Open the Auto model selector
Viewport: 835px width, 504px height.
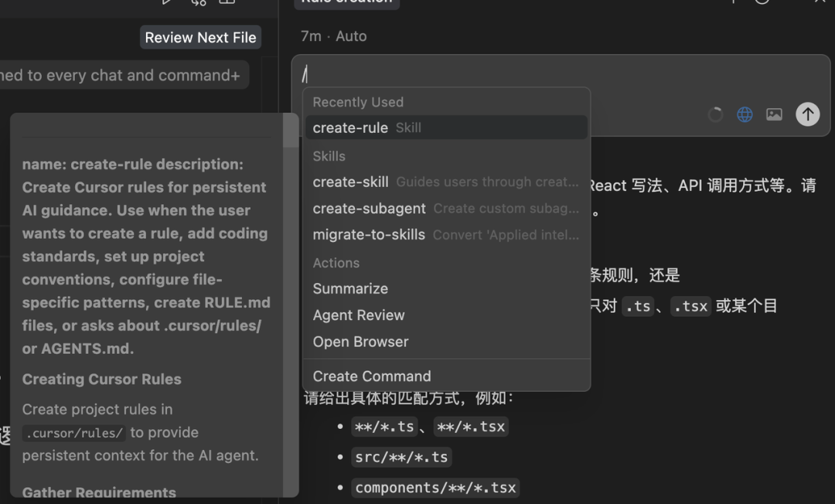351,36
